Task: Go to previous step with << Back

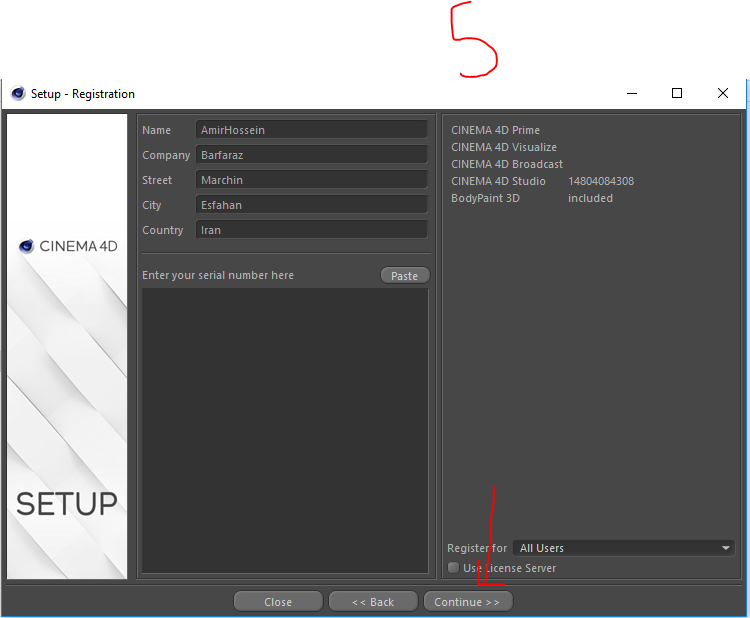Action: click(373, 602)
